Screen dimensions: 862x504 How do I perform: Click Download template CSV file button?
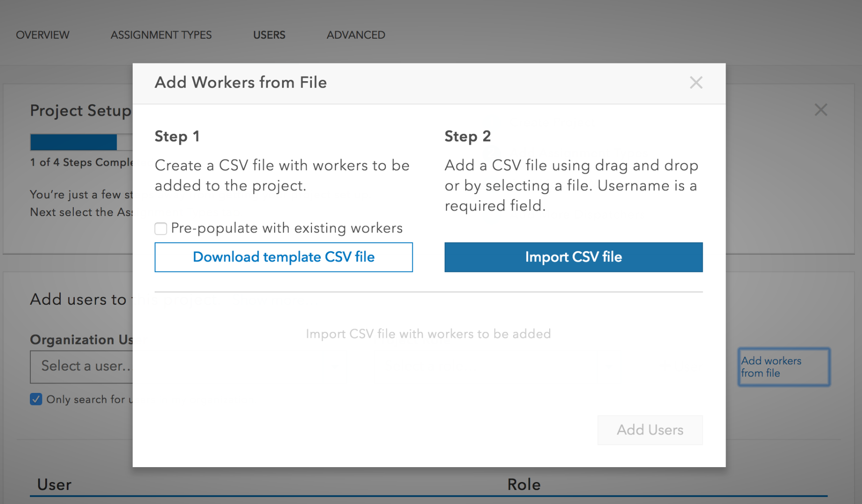click(283, 257)
